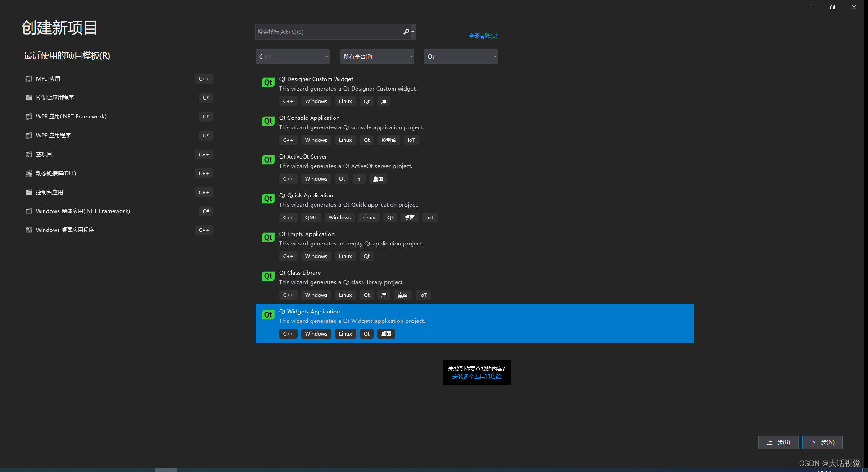Click the 全部清除(C) link
868x472 pixels.
coord(483,36)
